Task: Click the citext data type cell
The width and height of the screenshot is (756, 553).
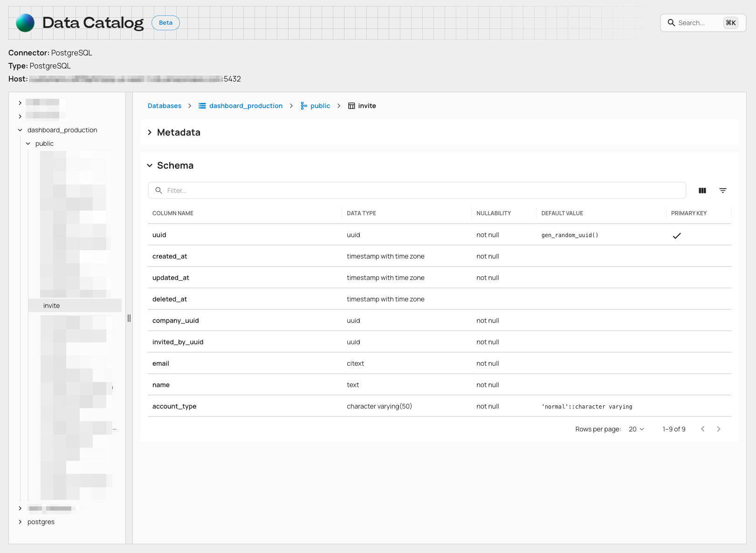Action: point(355,363)
